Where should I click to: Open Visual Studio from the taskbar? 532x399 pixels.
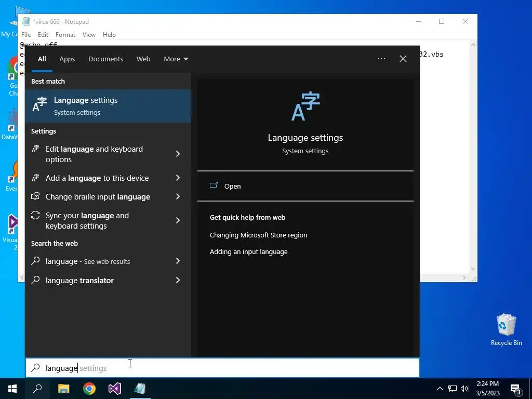(115, 389)
